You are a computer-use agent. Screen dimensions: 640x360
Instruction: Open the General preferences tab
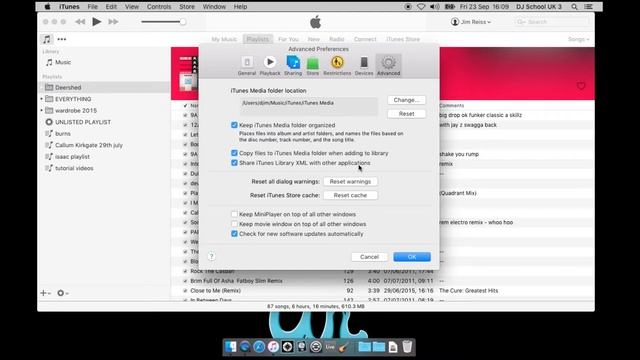tap(247, 66)
